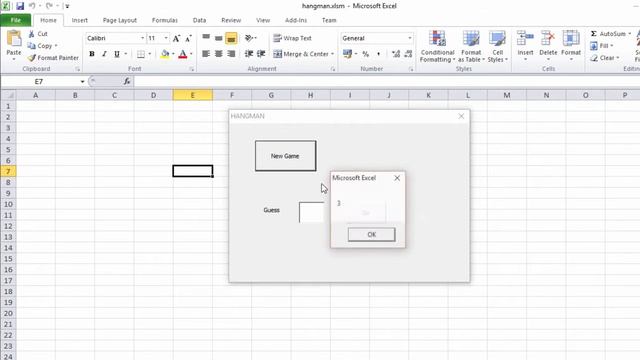This screenshot has height=360, width=640.
Task: Open the General number format dropdown
Action: click(410, 38)
